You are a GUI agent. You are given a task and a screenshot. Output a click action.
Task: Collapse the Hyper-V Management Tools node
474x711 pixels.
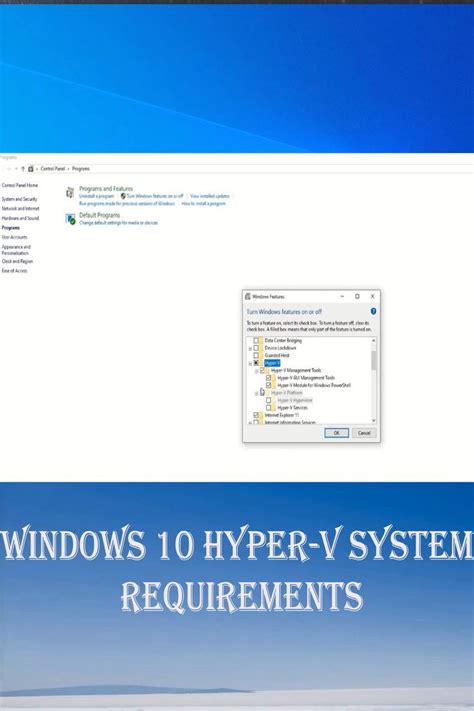pyautogui.click(x=256, y=371)
